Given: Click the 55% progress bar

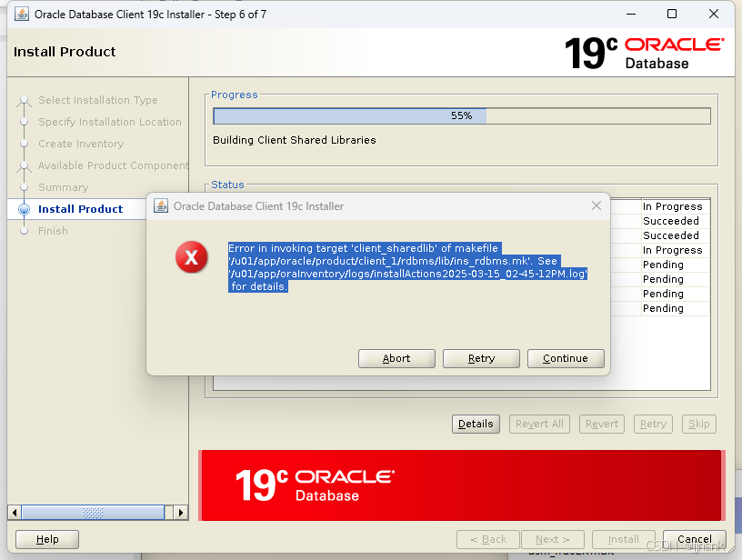Looking at the screenshot, I should pos(462,115).
